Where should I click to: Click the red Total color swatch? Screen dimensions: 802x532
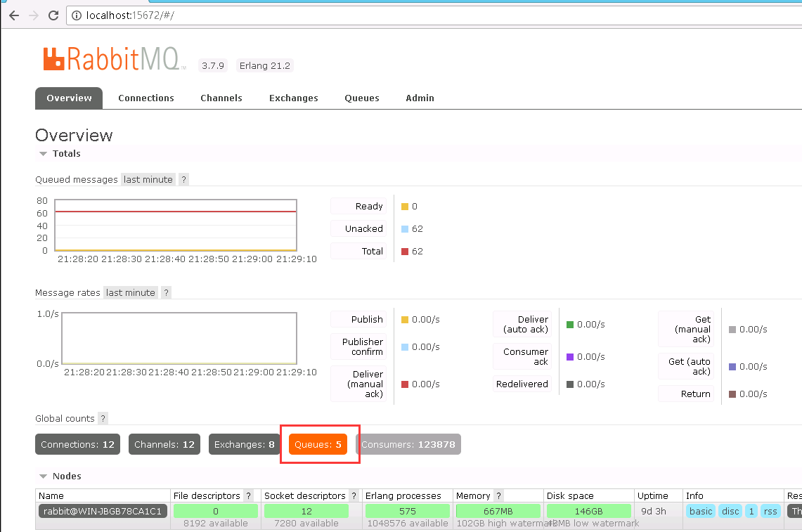coord(405,252)
